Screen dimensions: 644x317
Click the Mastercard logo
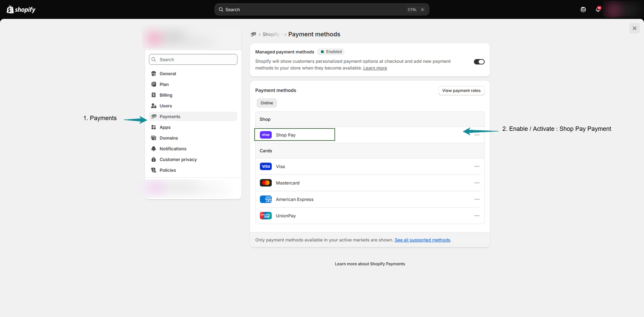(x=266, y=183)
